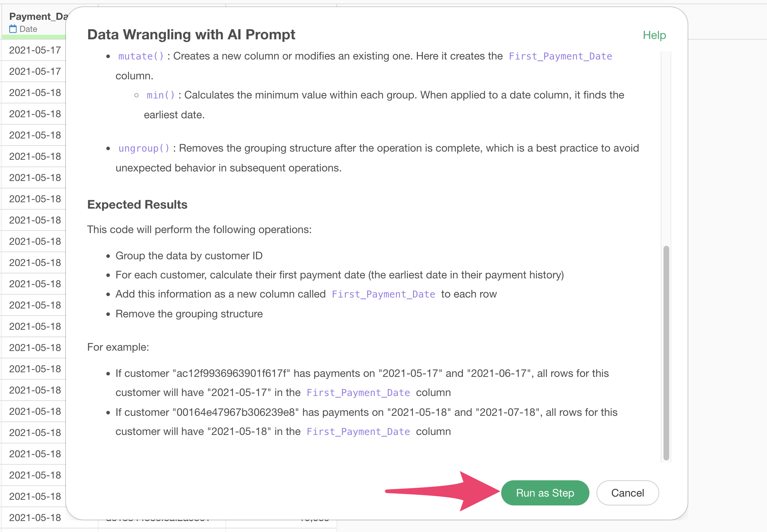Open the Help link
Image resolution: width=767 pixels, height=532 pixels.
pyautogui.click(x=654, y=35)
